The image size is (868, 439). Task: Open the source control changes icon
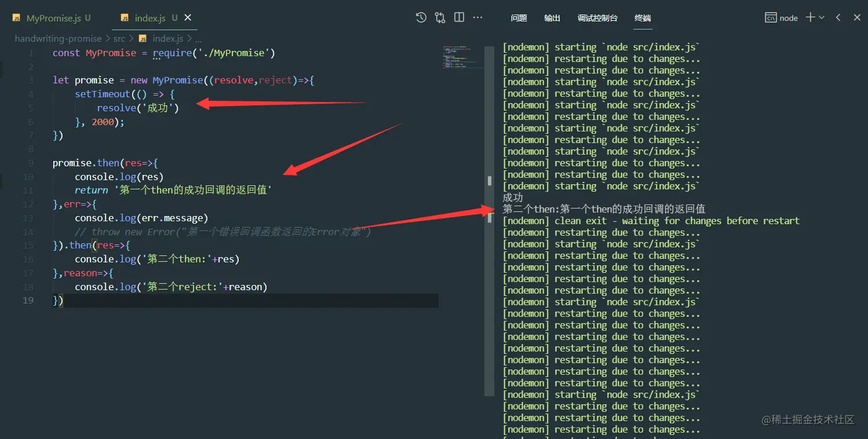[x=440, y=17]
